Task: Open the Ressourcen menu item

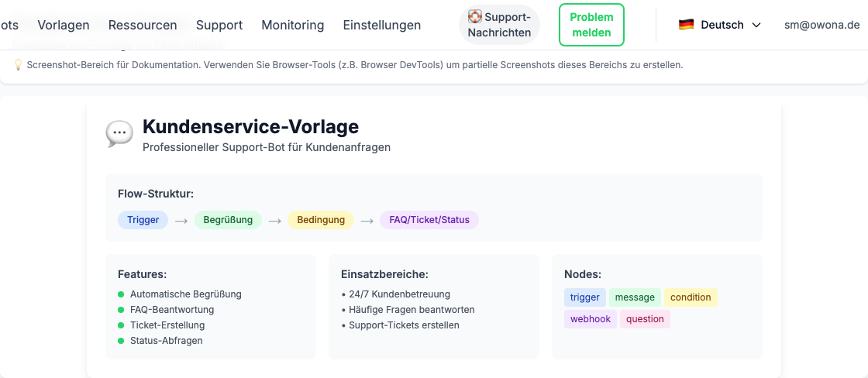Action: coord(143,25)
